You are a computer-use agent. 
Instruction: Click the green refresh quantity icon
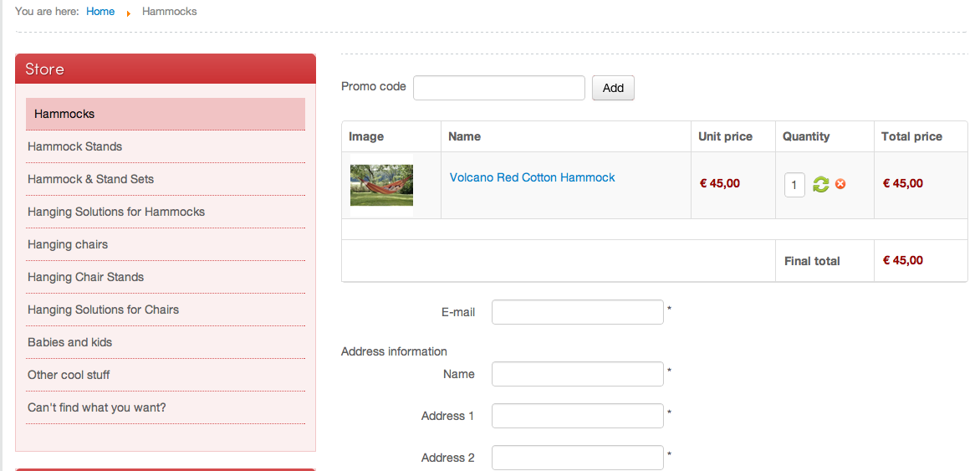click(x=820, y=185)
